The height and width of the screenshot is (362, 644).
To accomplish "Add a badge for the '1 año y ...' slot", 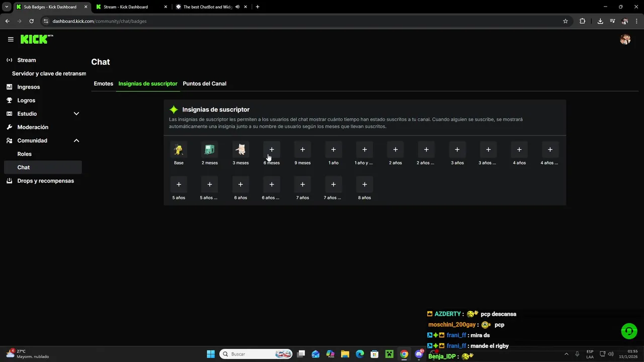I will pos(365,149).
